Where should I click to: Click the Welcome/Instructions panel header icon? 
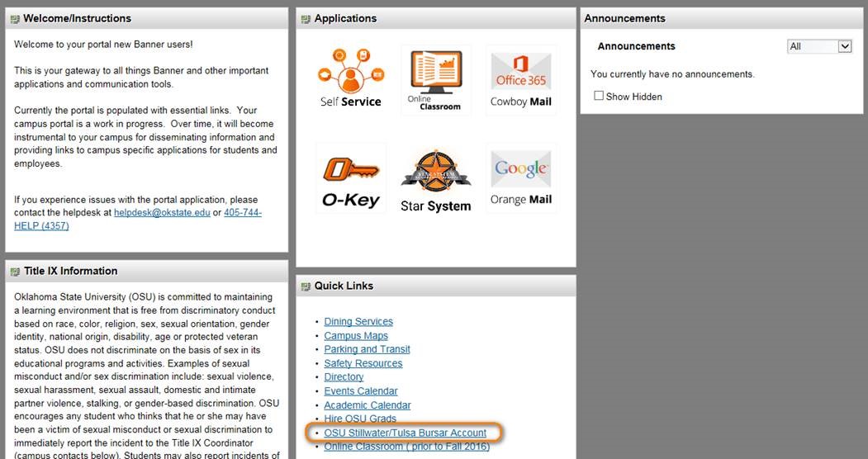15,19
